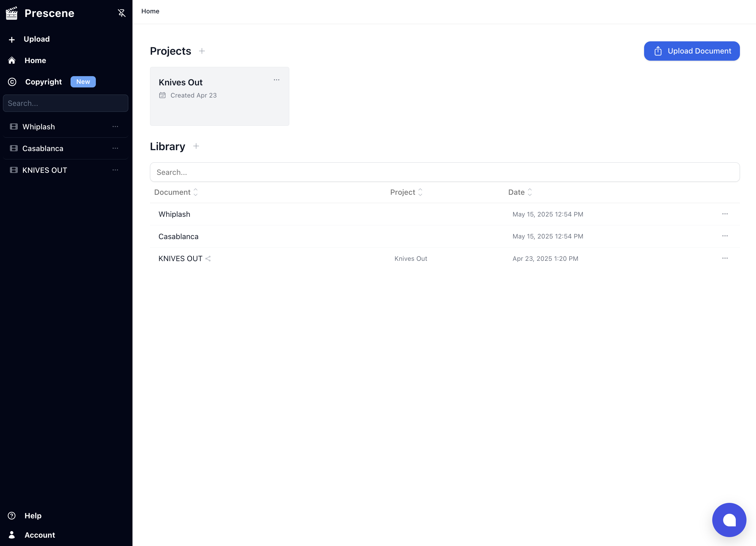Share the KNIVES OUT document
Screen dimensions: 756x546
click(x=208, y=258)
